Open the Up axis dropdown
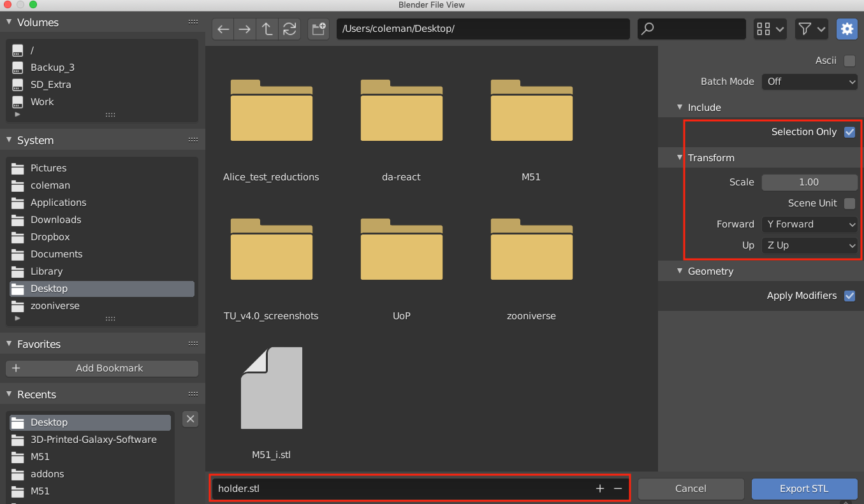This screenshot has width=864, height=504. (809, 245)
